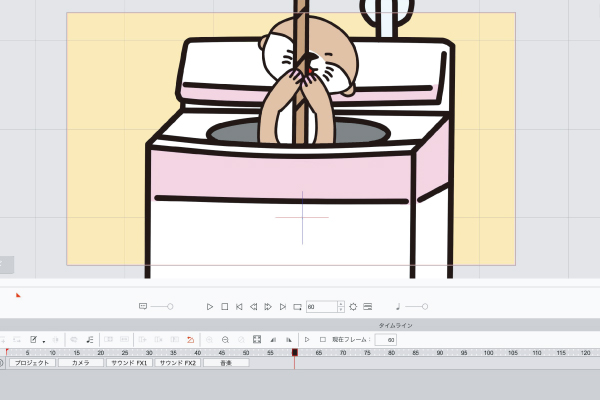Viewport: 600px width, 400px height.
Task: Select the サウンド FX2 track button
Action: [178, 362]
